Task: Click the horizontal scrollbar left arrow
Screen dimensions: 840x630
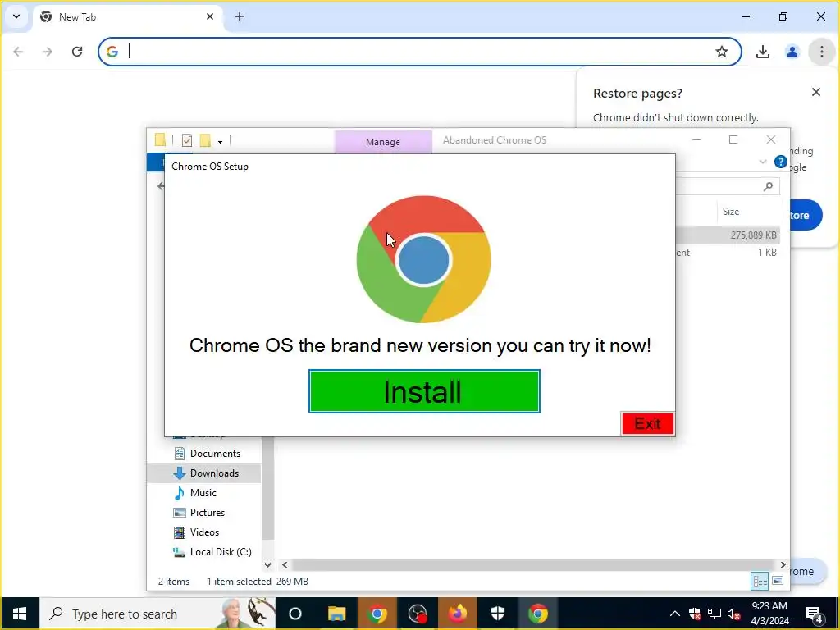Action: click(x=285, y=564)
